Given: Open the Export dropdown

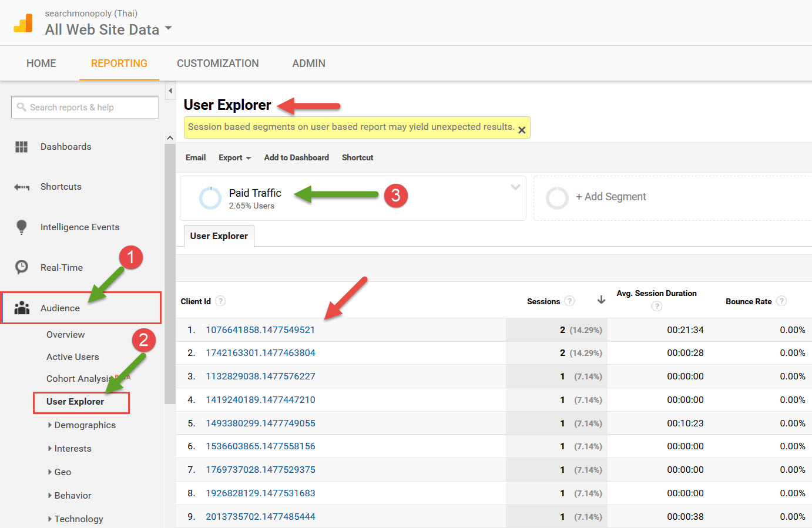Looking at the screenshot, I should [234, 157].
